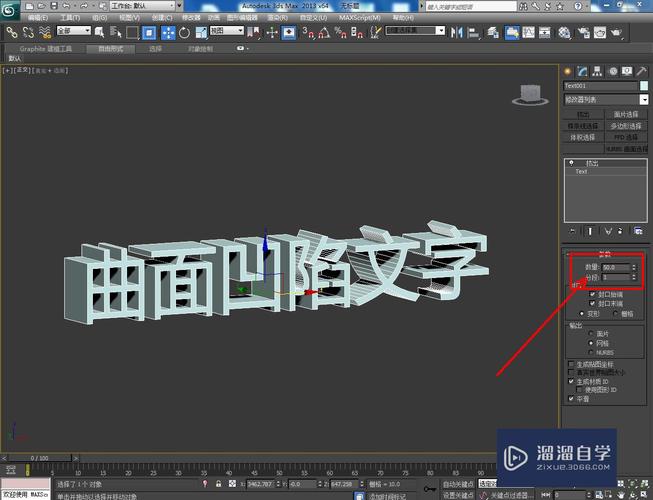Viewport: 653px width, 500px height.
Task: Click the 数量 amount spinner arrows
Action: pyautogui.click(x=634, y=267)
